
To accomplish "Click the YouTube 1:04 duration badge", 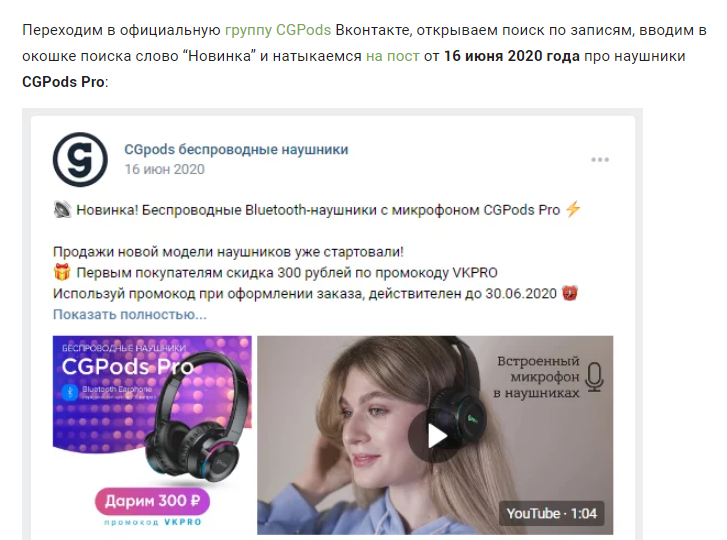I will click(x=551, y=513).
